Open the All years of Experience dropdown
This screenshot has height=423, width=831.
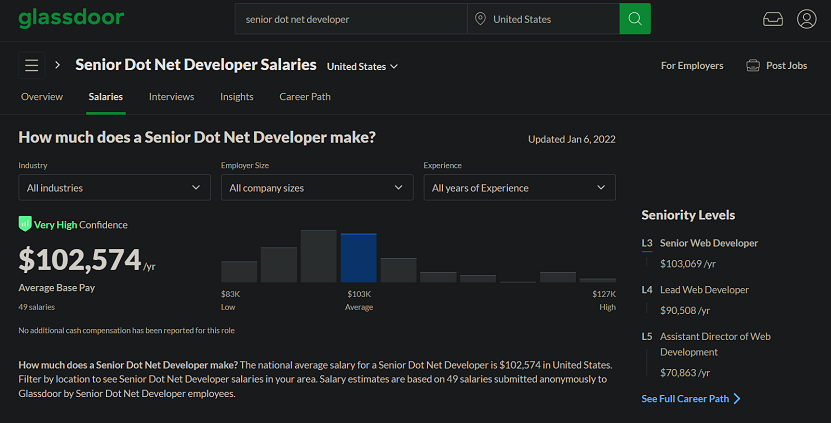(519, 188)
